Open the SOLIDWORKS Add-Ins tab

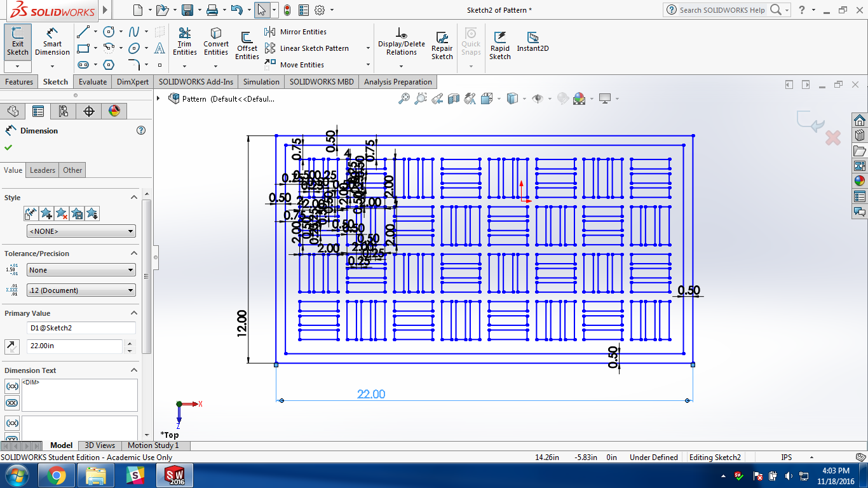point(196,82)
